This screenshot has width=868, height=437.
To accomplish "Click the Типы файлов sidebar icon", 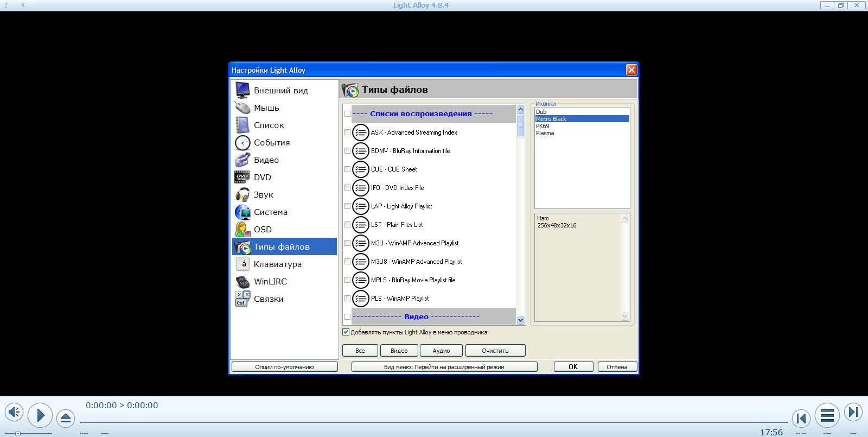I will click(x=242, y=246).
